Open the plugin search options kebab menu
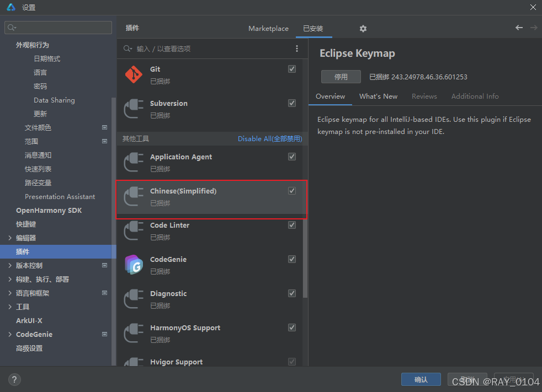Viewport: 542px width, 392px height. pos(297,49)
